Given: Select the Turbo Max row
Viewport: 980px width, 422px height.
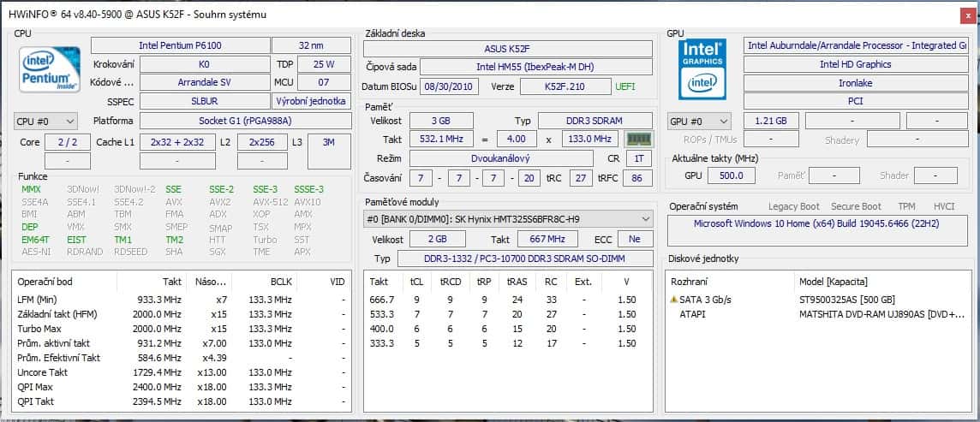Looking at the screenshot, I should [x=182, y=329].
